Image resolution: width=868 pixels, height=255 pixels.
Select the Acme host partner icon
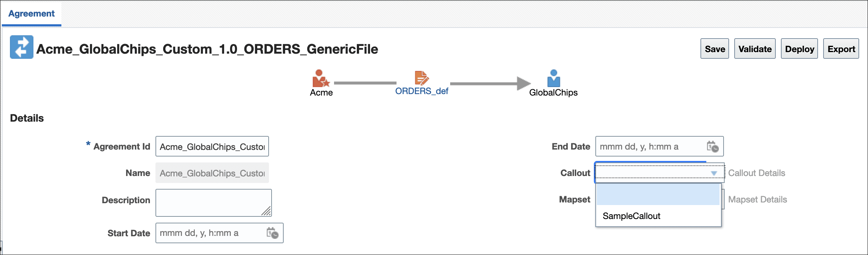pos(321,78)
